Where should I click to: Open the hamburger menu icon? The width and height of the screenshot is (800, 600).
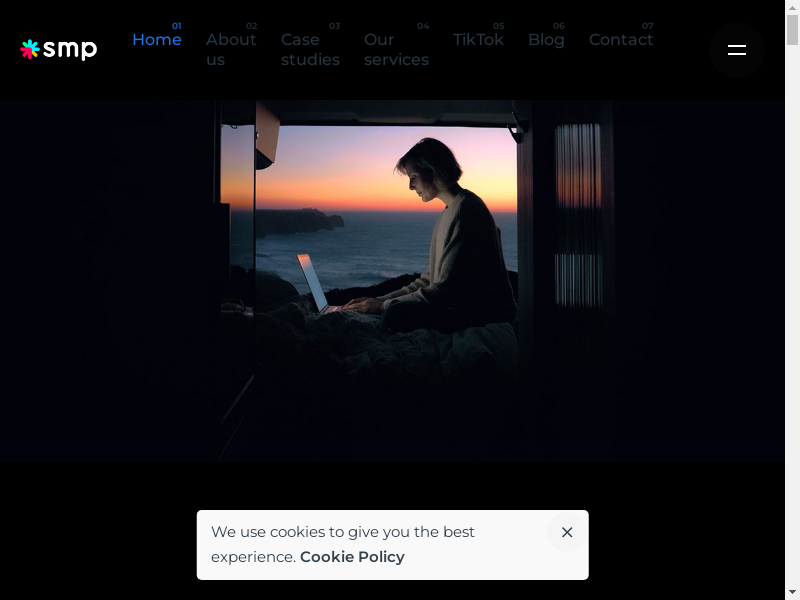[736, 49]
